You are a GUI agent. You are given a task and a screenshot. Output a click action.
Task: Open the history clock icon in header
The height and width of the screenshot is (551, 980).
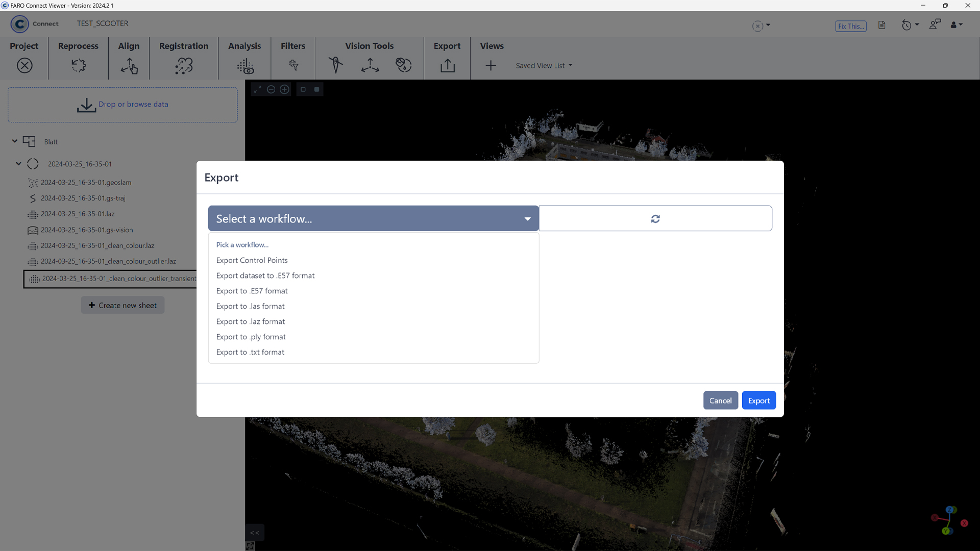[x=906, y=25]
